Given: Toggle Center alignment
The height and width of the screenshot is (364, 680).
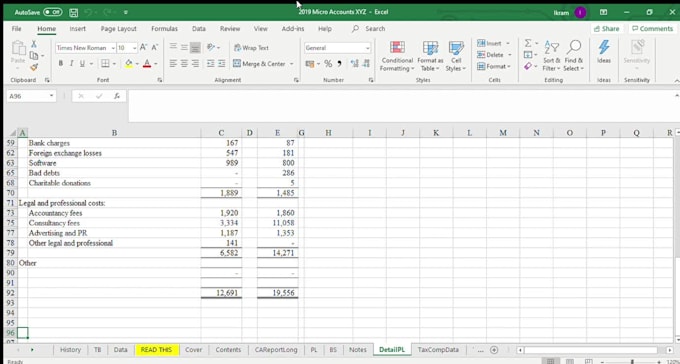Looking at the screenshot, I should (184, 64).
